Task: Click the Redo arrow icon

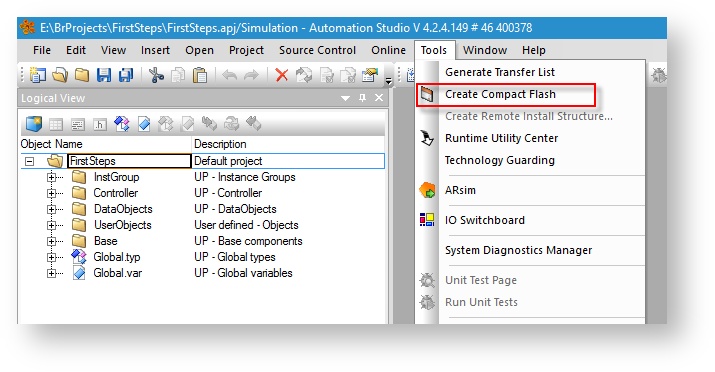Action: pos(251,75)
